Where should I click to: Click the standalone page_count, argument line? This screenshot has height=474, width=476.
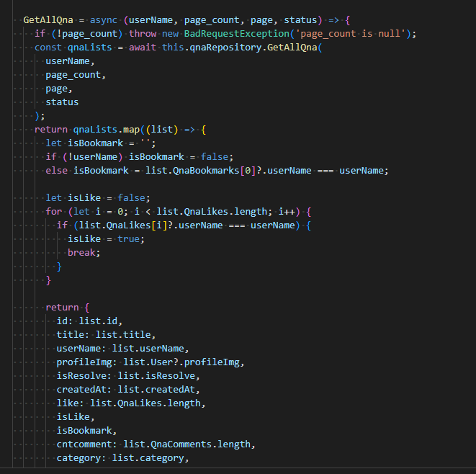click(76, 75)
